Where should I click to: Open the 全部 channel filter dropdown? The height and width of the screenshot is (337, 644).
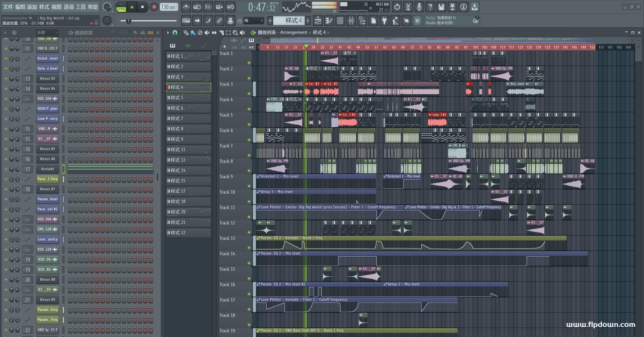(47, 32)
